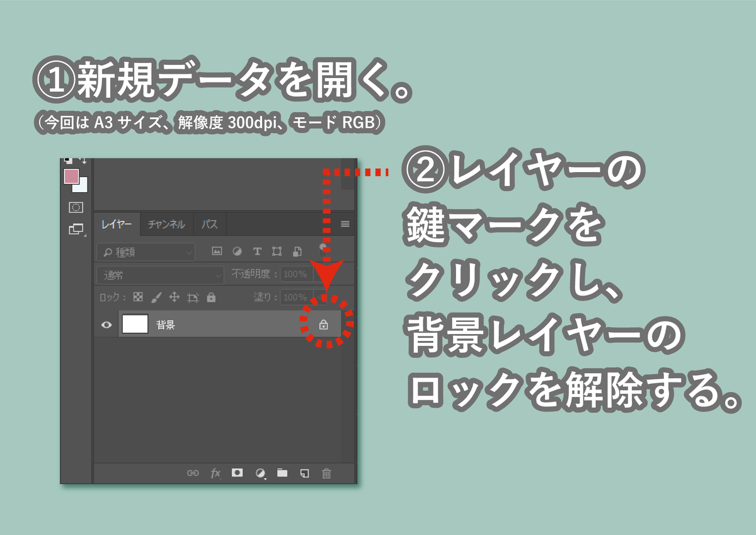Select the 背景 layer name

166,325
